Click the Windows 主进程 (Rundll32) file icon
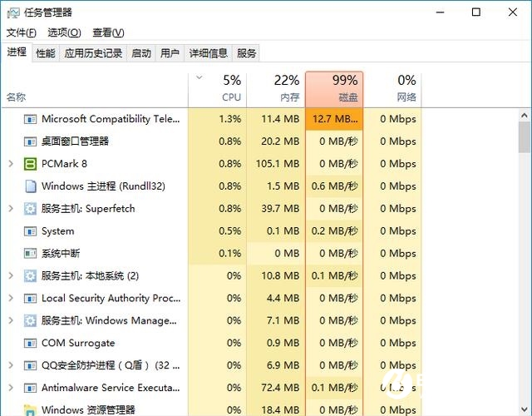 click(x=31, y=186)
